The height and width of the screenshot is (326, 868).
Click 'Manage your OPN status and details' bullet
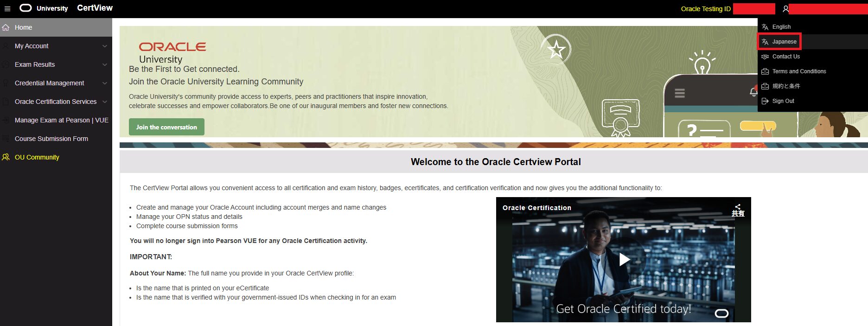pos(189,217)
